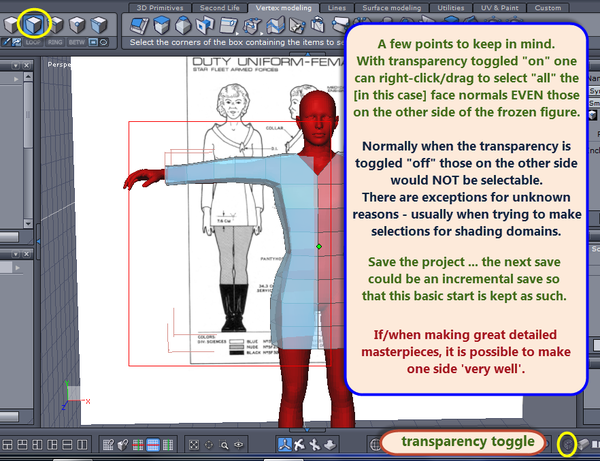Click the fifth selection-mode cube icon
The image size is (600, 461).
click(99, 24)
